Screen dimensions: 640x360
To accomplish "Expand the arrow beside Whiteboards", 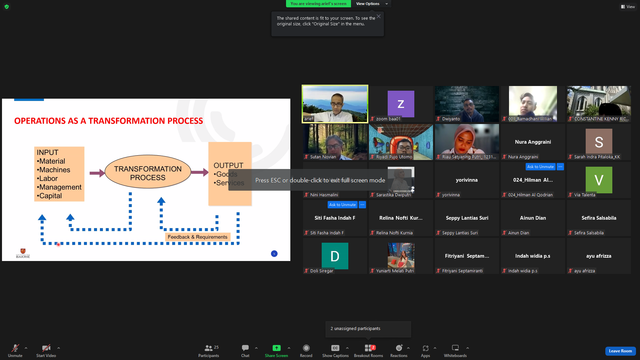I will tap(467, 348).
